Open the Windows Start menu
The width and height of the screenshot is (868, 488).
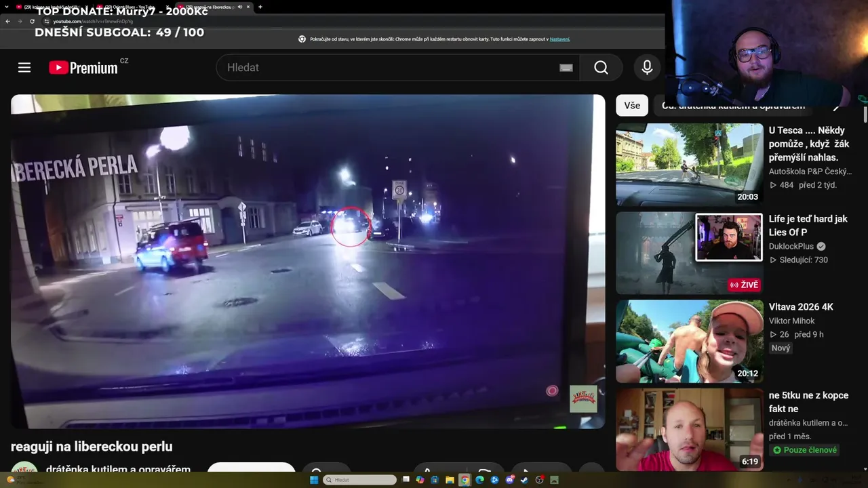314,480
